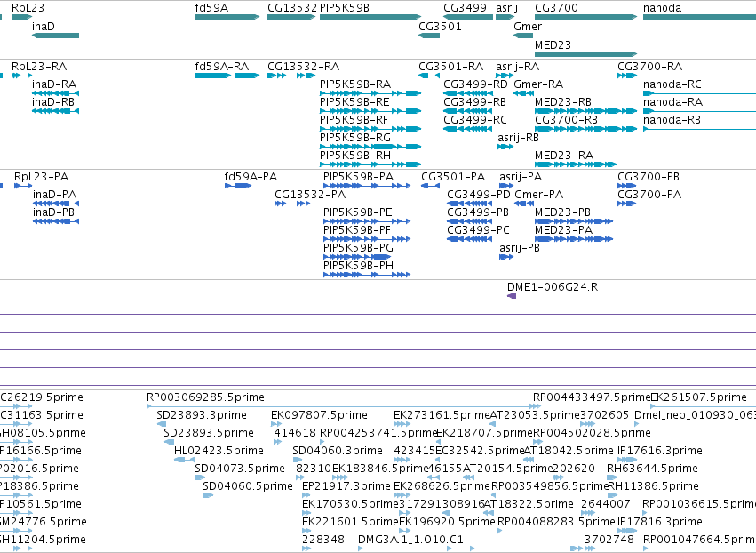This screenshot has width=756, height=553.
Task: Click the nahoda-RB transcript label
Action: coord(672,120)
